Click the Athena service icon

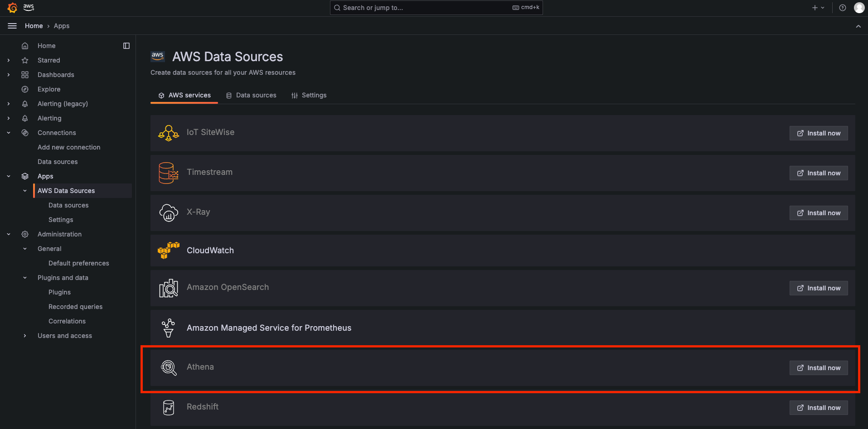click(168, 367)
